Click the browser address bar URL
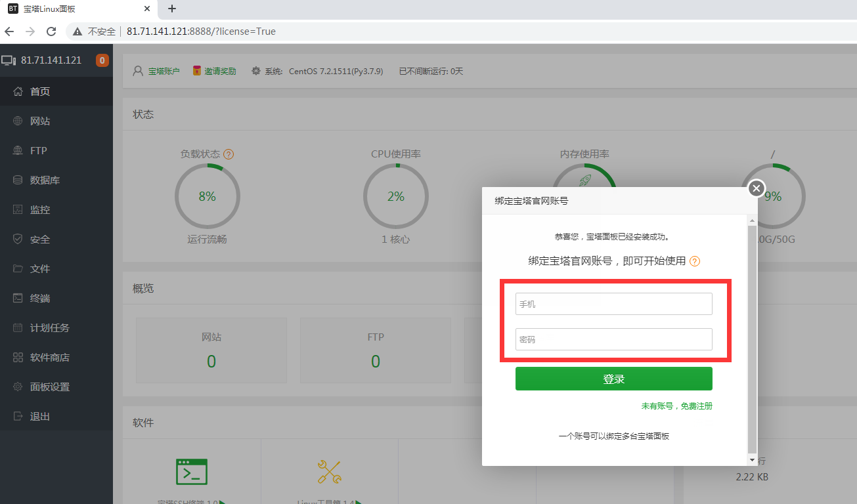The height and width of the screenshot is (504, 857). (x=201, y=31)
